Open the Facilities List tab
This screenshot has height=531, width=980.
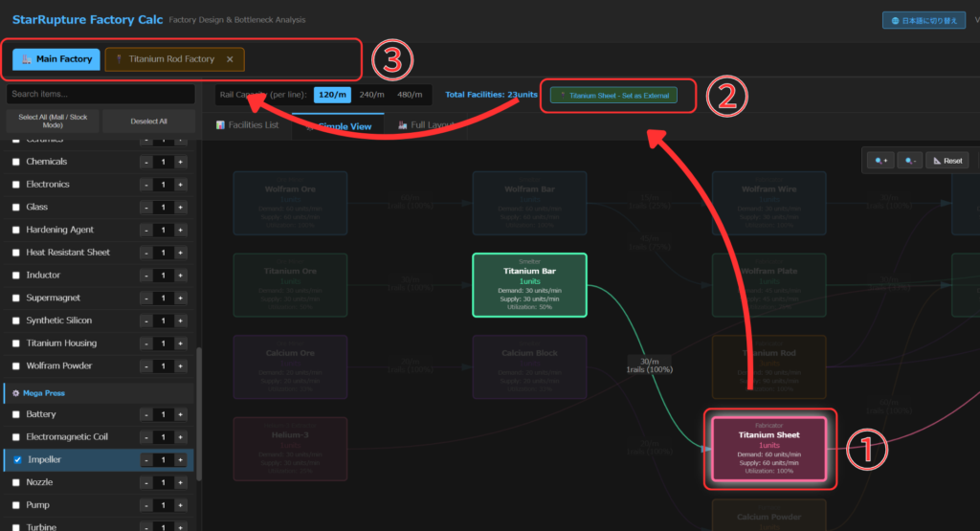(248, 125)
